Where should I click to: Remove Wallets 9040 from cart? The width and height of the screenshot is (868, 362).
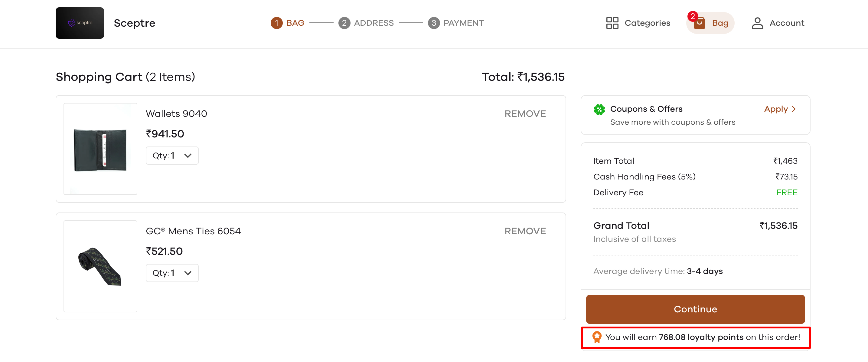pyautogui.click(x=525, y=114)
